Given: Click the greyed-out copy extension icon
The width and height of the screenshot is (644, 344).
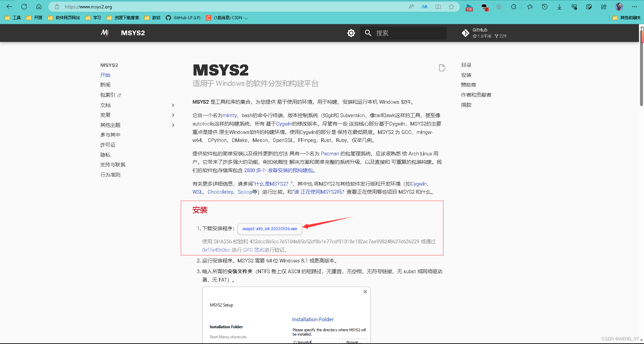Looking at the screenshot, I should [x=499, y=7].
